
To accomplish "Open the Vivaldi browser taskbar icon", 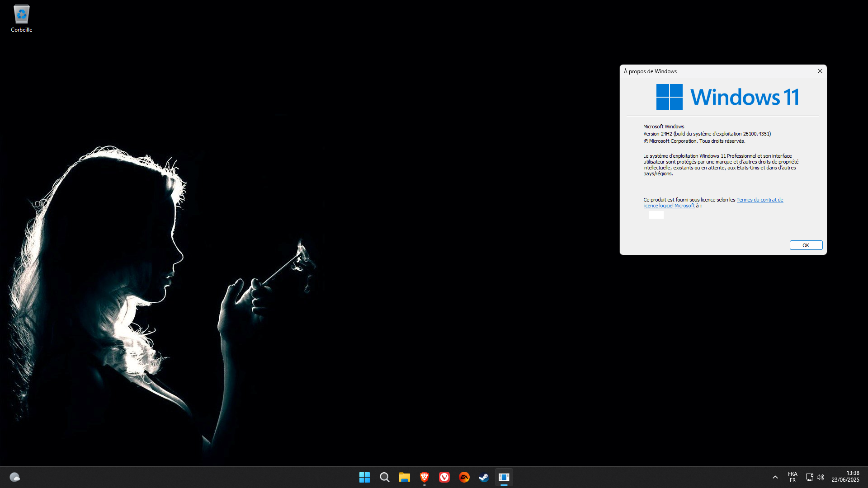I will (x=444, y=477).
